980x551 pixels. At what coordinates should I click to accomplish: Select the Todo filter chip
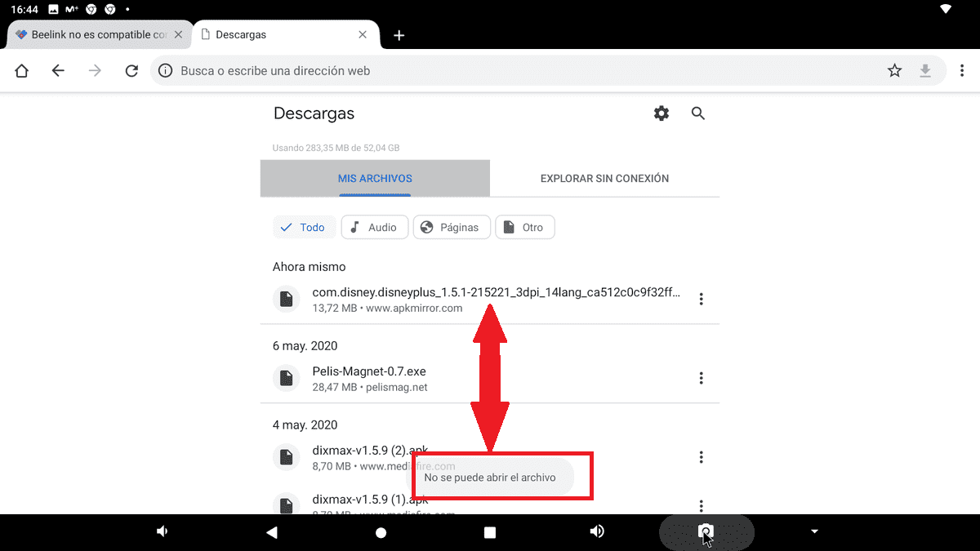tap(303, 228)
